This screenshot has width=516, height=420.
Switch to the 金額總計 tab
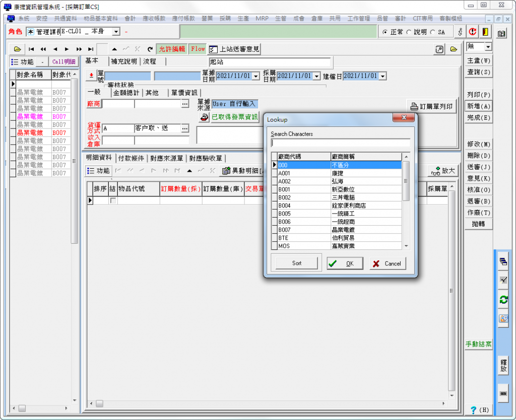[126, 93]
